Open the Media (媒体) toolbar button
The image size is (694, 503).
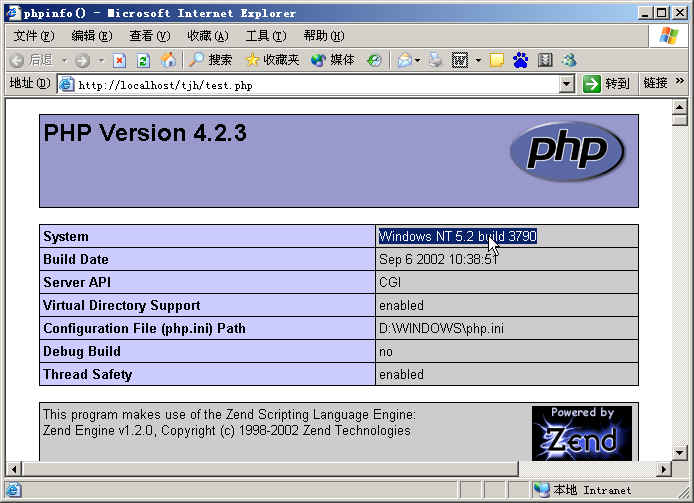333,60
